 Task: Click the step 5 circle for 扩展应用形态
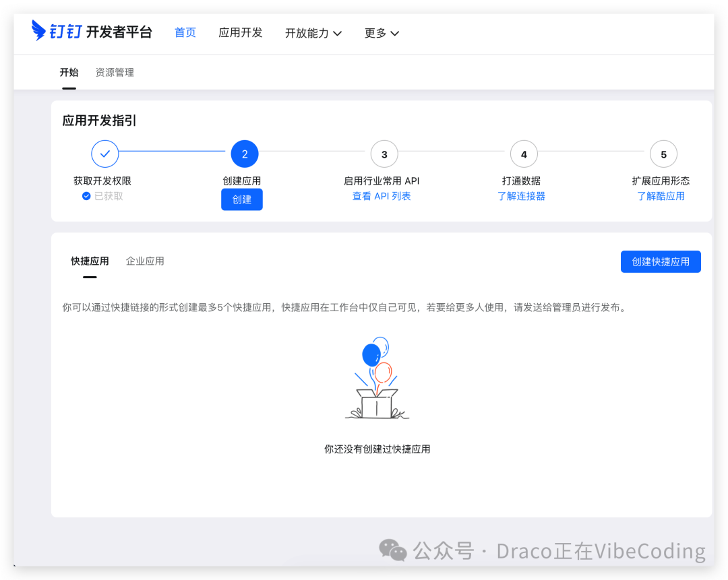point(663,154)
